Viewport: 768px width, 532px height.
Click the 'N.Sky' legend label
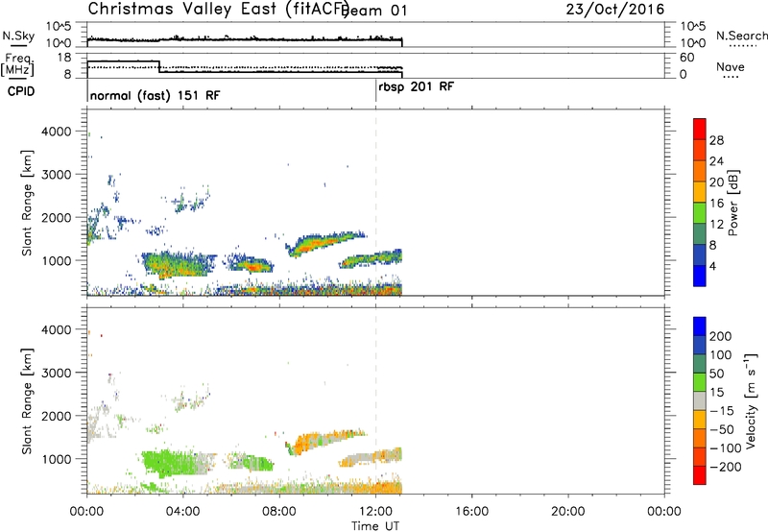[18, 36]
